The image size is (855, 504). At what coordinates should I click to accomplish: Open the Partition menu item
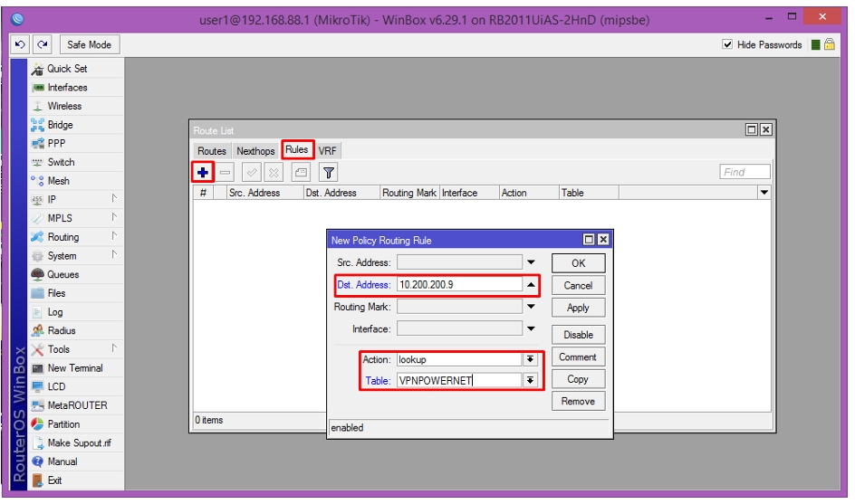pyautogui.click(x=63, y=423)
